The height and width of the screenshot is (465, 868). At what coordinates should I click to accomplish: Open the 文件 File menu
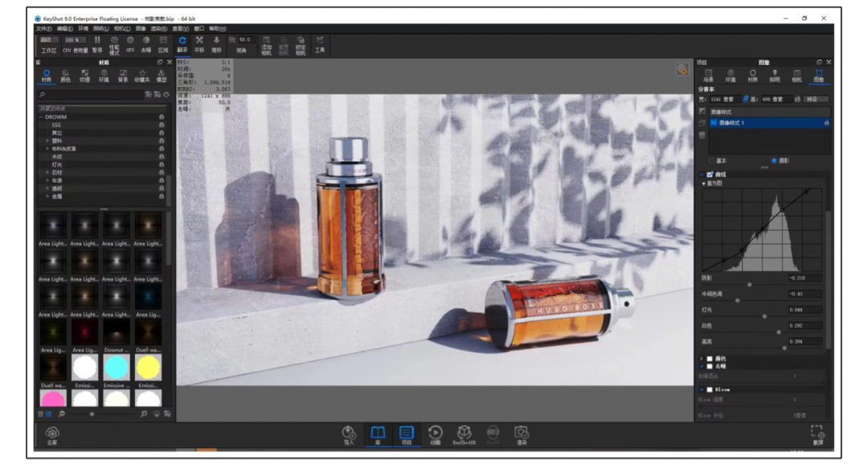tap(43, 28)
